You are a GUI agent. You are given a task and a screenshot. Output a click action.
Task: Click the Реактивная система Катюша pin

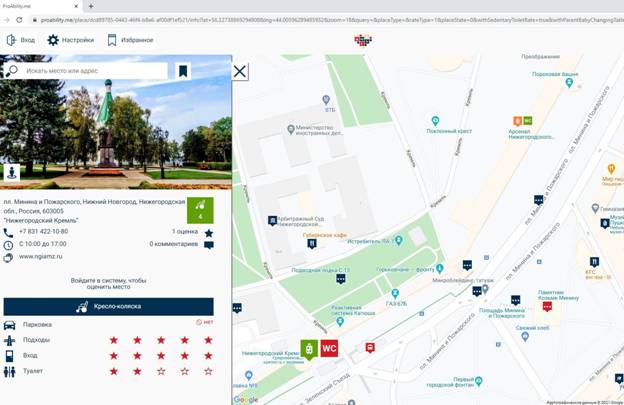(x=339, y=321)
